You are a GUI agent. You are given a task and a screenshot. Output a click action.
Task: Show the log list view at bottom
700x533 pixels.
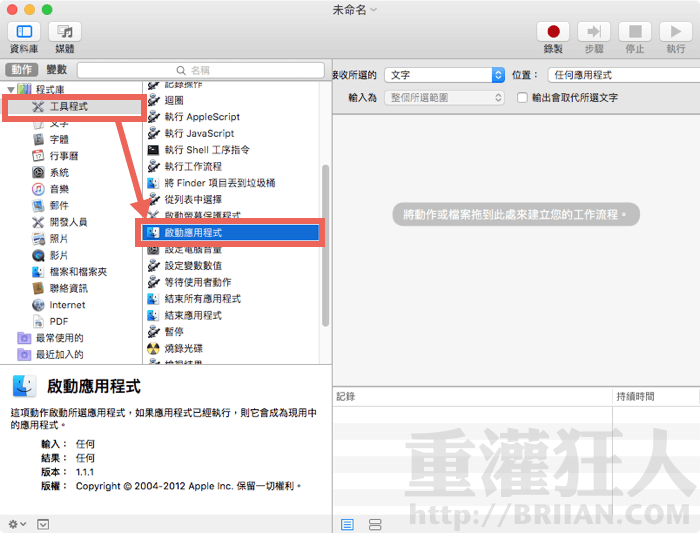(348, 524)
